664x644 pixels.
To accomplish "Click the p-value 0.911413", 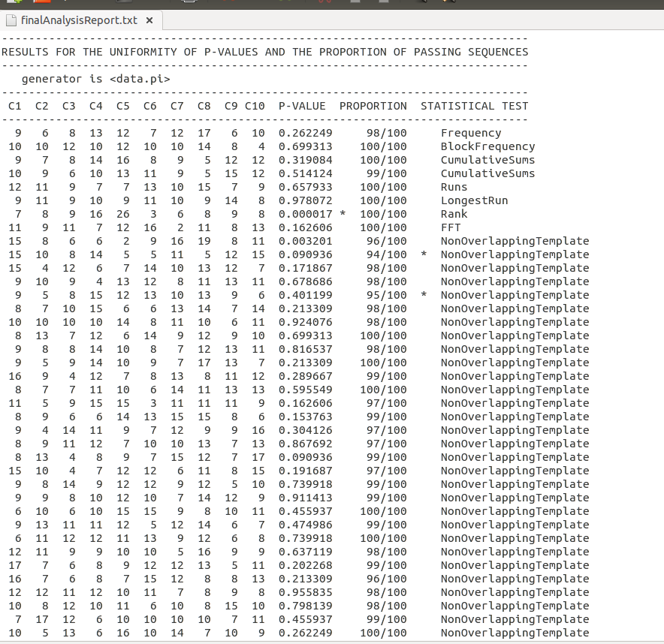I will 305,498.
